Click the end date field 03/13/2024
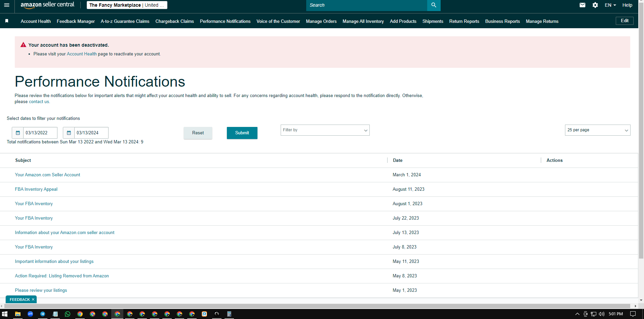644x319 pixels. [91, 133]
